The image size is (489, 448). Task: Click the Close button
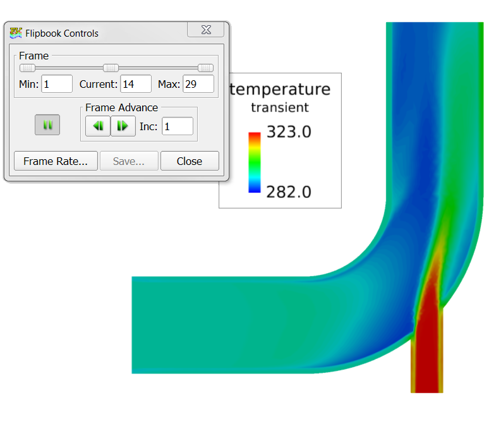coord(190,161)
